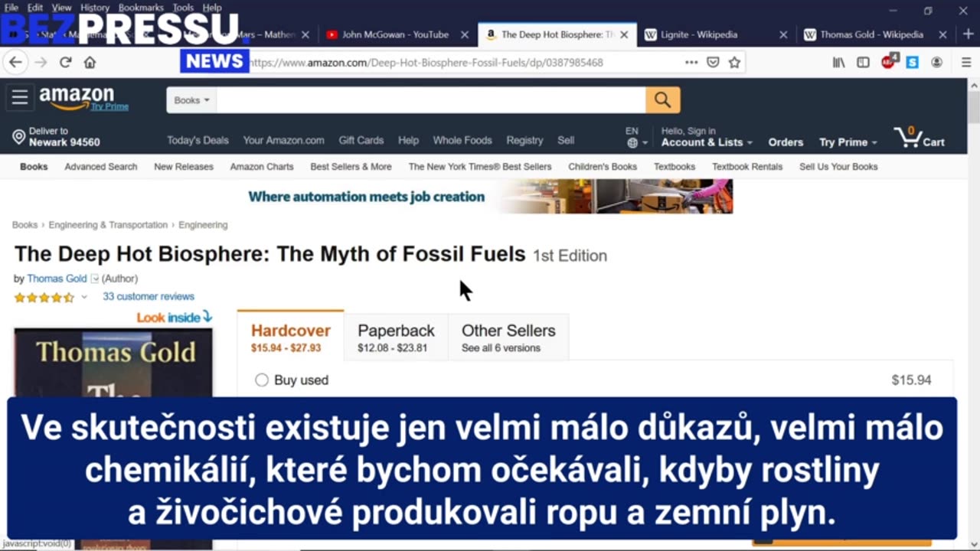Click the star rating icons under author
Image resolution: width=980 pixels, height=551 pixels.
point(44,297)
